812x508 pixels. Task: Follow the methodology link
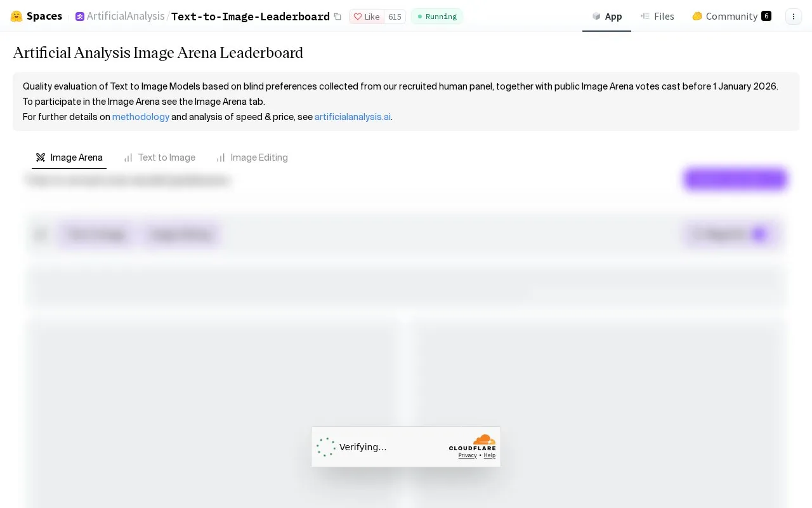[141, 117]
